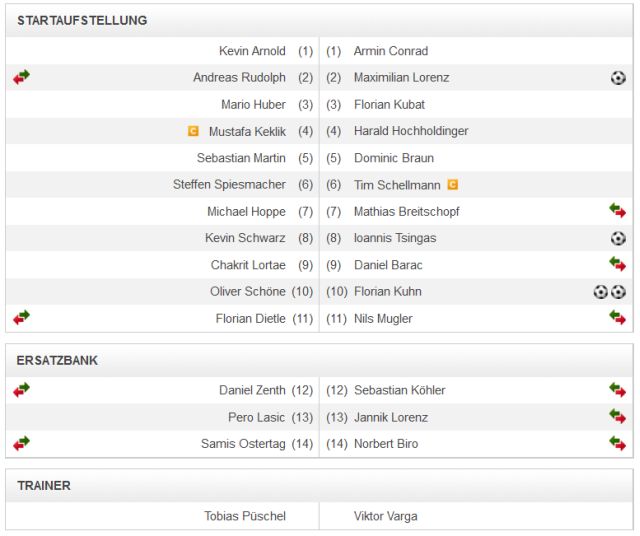Viewport: 640px width, 536px height.
Task: Open player Kevin Arnold
Action: pos(252,51)
